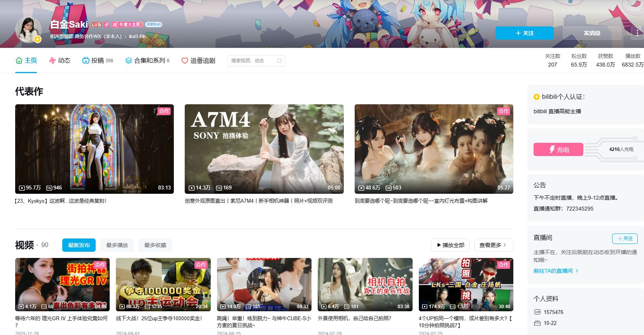Click the 年度大会员 membership badge
The height and width of the screenshot is (335, 644).
[x=128, y=25]
